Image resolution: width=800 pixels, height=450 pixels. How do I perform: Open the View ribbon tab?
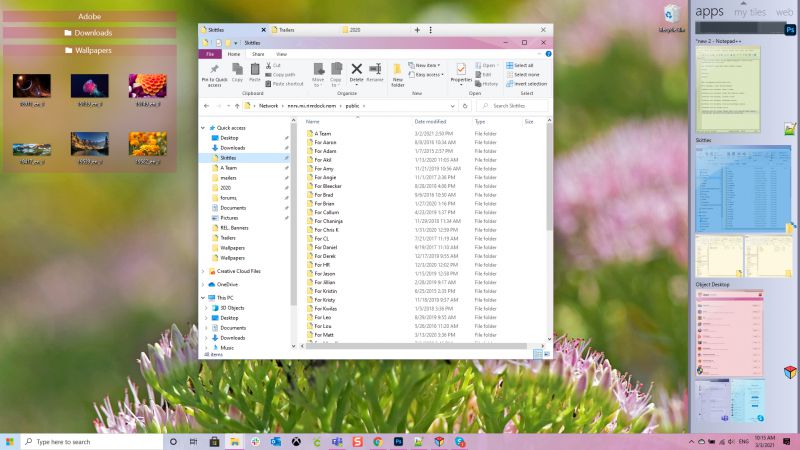(281, 53)
